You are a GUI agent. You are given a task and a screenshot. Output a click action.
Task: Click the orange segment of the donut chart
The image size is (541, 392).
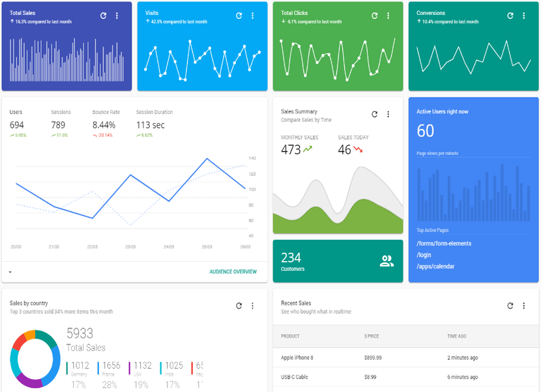(x=30, y=335)
